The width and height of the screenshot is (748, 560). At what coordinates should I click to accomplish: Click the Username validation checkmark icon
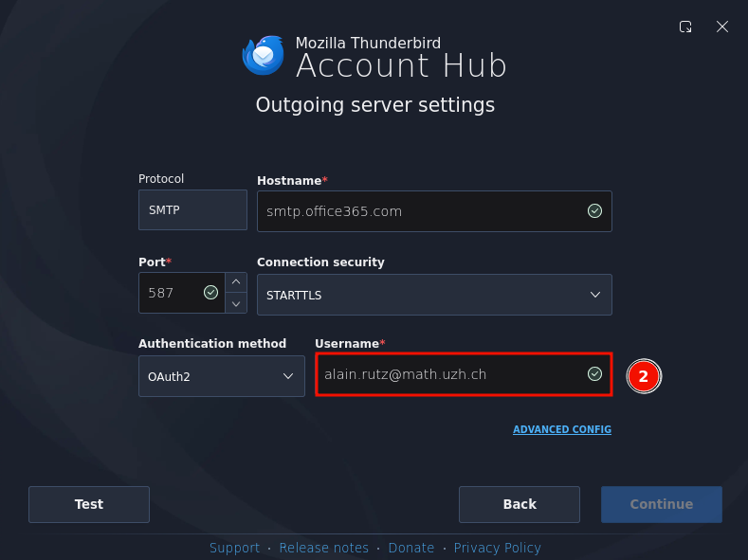[x=594, y=373]
